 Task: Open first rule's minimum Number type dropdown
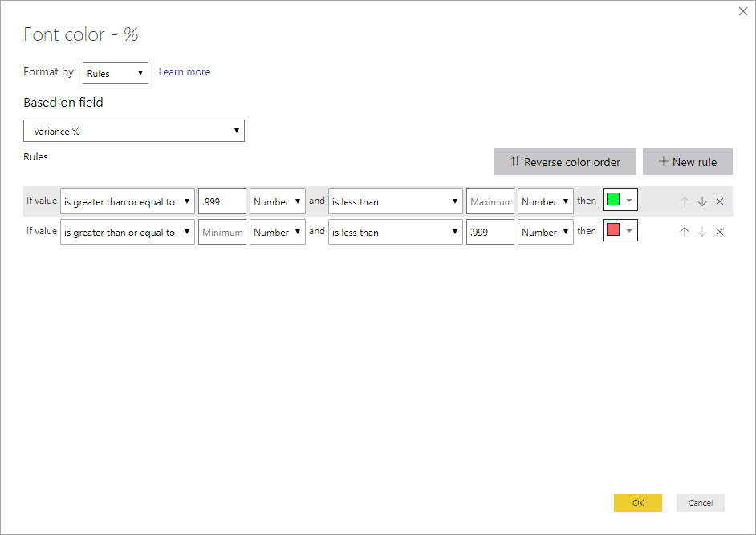[277, 201]
